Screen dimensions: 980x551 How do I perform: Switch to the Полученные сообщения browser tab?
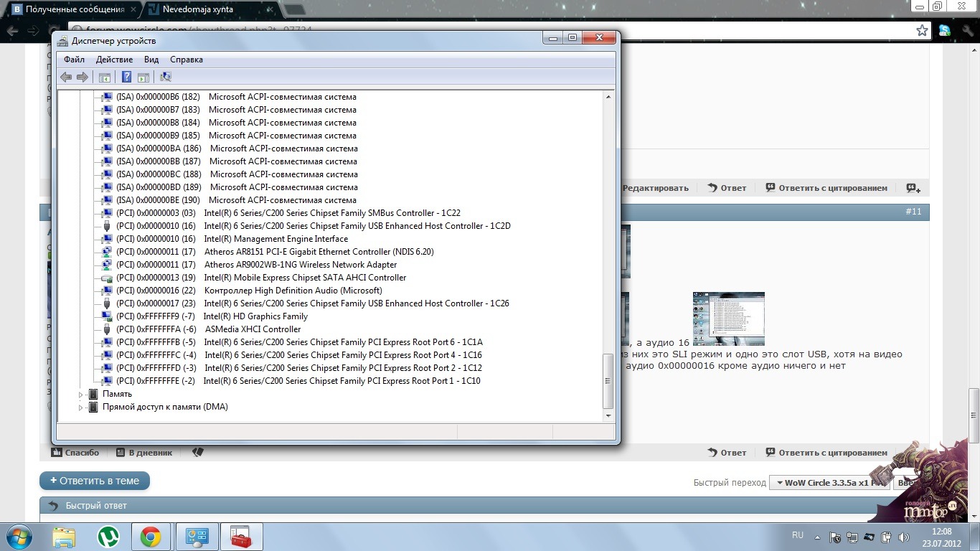point(74,10)
